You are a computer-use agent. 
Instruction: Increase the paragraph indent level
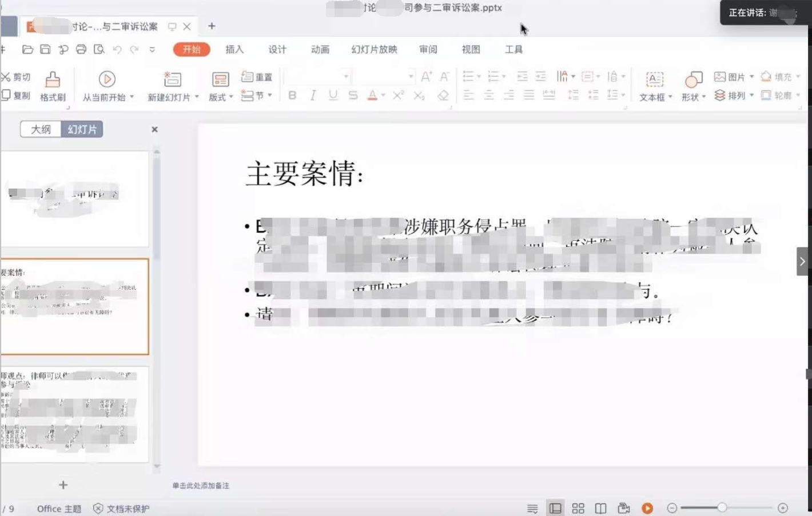[x=541, y=76]
